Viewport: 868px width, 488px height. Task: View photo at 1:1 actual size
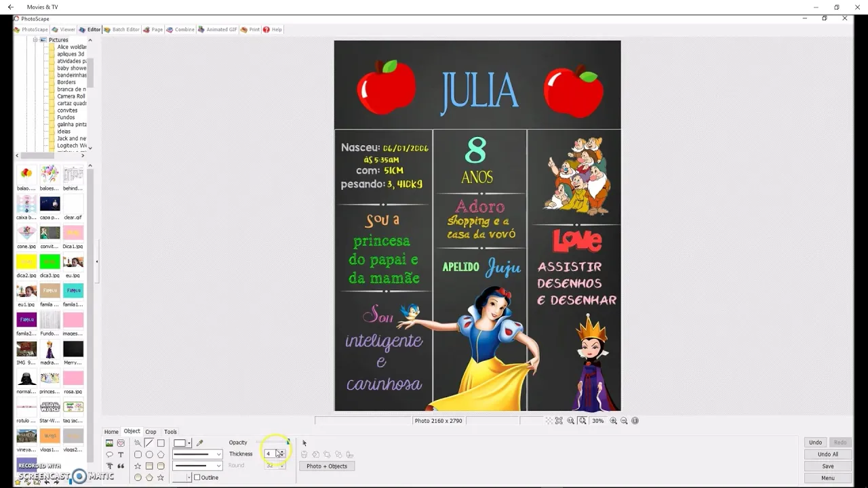pyautogui.click(x=570, y=421)
